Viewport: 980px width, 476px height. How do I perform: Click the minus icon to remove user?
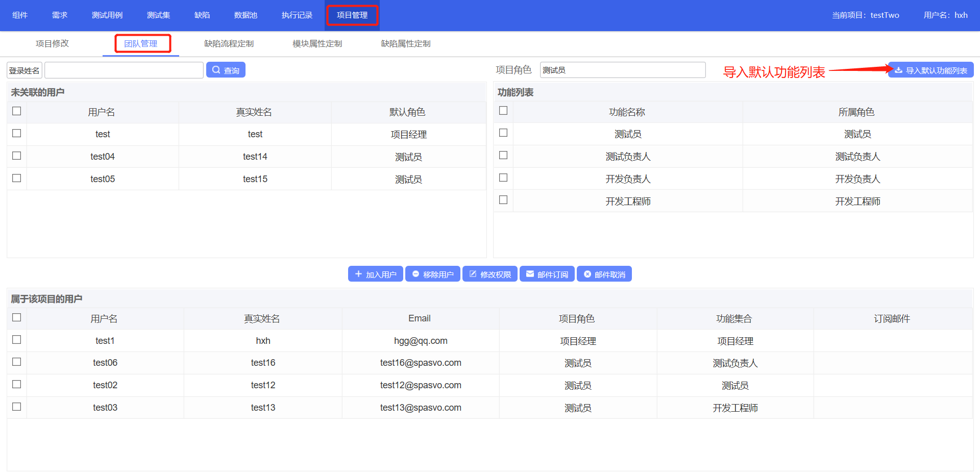[x=415, y=274]
